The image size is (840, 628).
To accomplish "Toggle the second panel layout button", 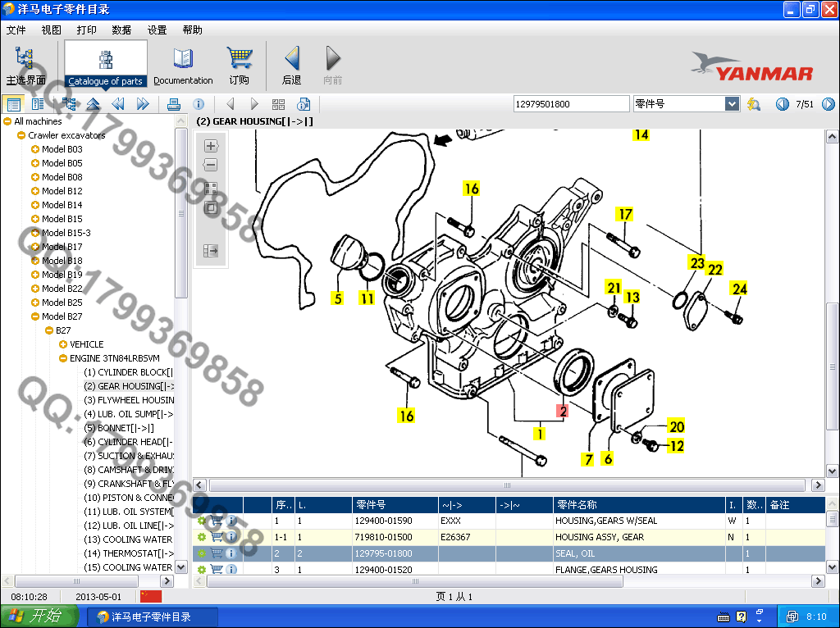I will [x=38, y=104].
